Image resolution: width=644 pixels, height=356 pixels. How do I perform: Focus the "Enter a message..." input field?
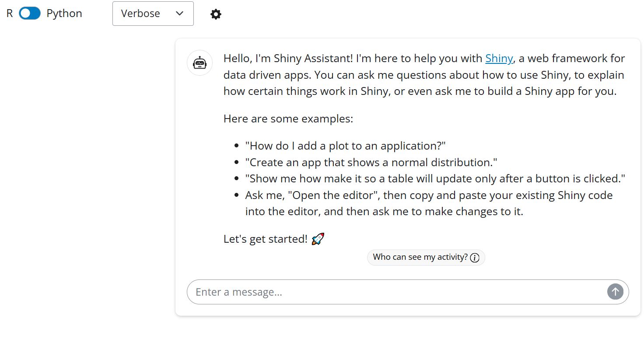(x=394, y=292)
